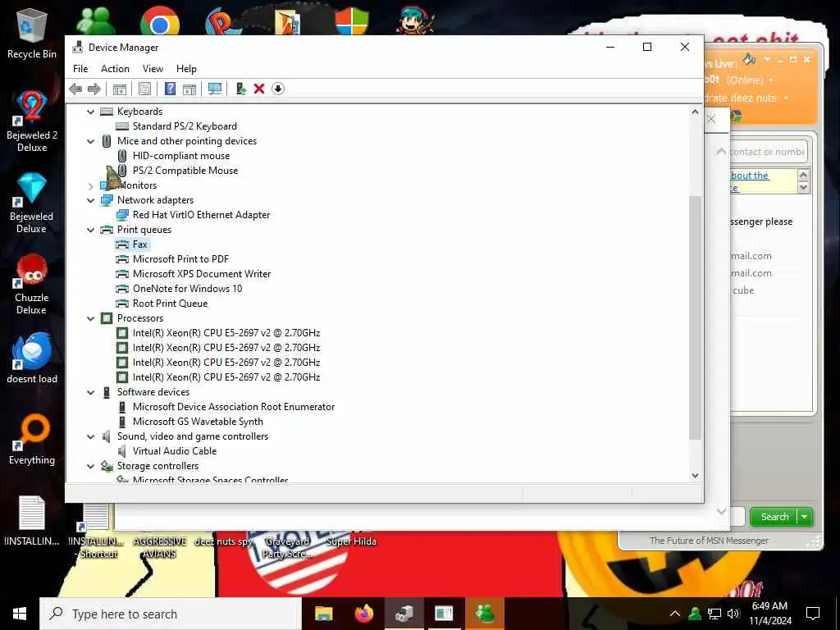This screenshot has height=630, width=840.
Task: Select the Fax print queue
Action: (139, 244)
